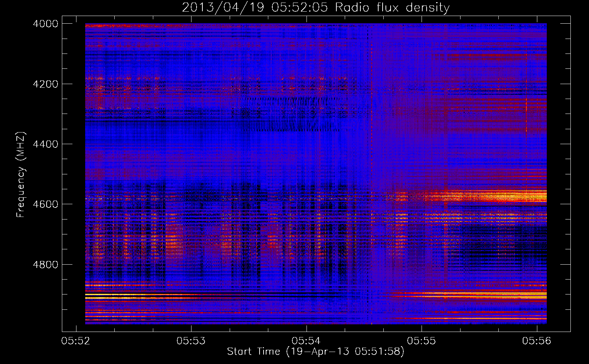The height and width of the screenshot is (364, 589).
Task: Click the 05:55 time tick label
Action: [x=422, y=341]
